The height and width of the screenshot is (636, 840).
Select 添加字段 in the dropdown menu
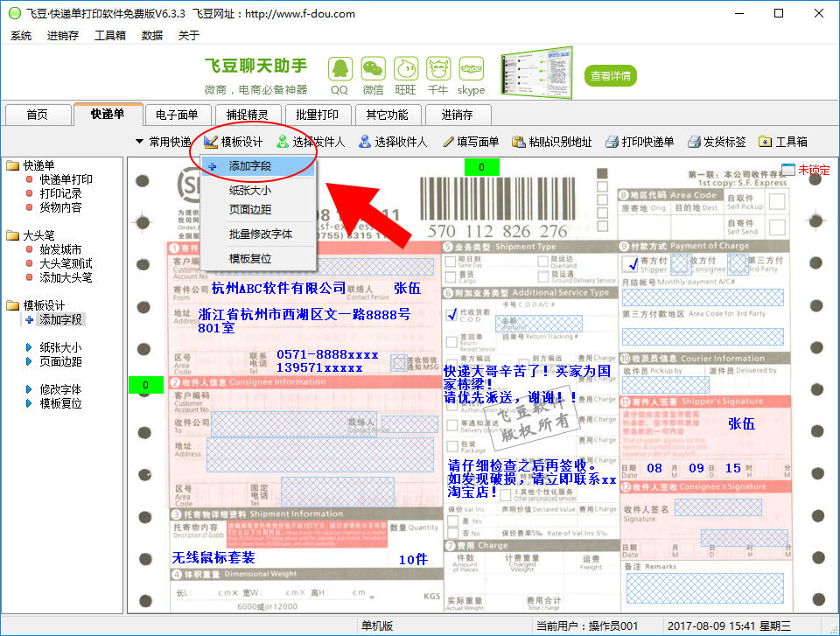click(258, 166)
